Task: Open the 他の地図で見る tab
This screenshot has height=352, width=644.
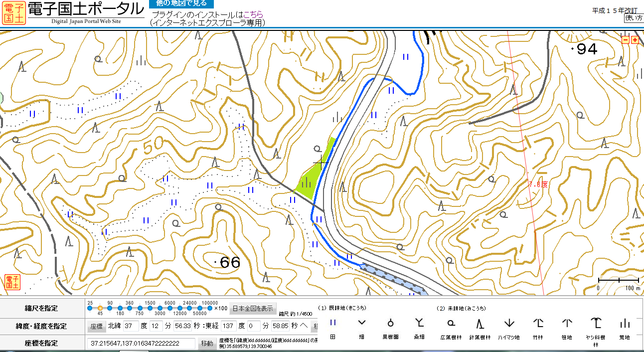Action: pos(178,3)
